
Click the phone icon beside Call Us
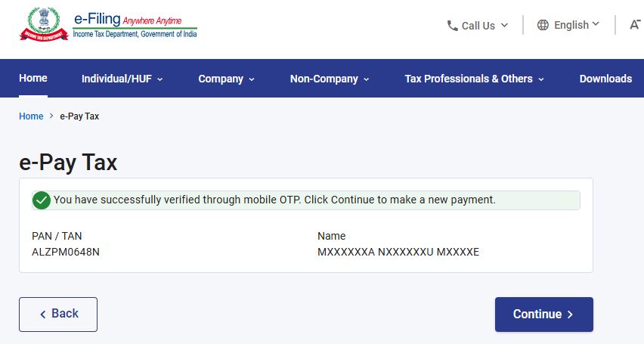452,26
